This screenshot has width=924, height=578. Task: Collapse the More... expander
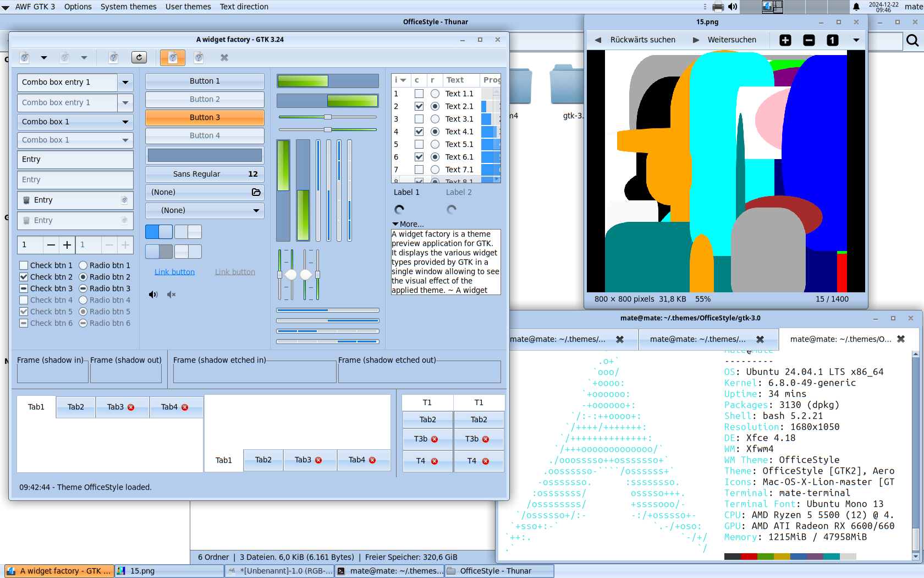coord(395,224)
